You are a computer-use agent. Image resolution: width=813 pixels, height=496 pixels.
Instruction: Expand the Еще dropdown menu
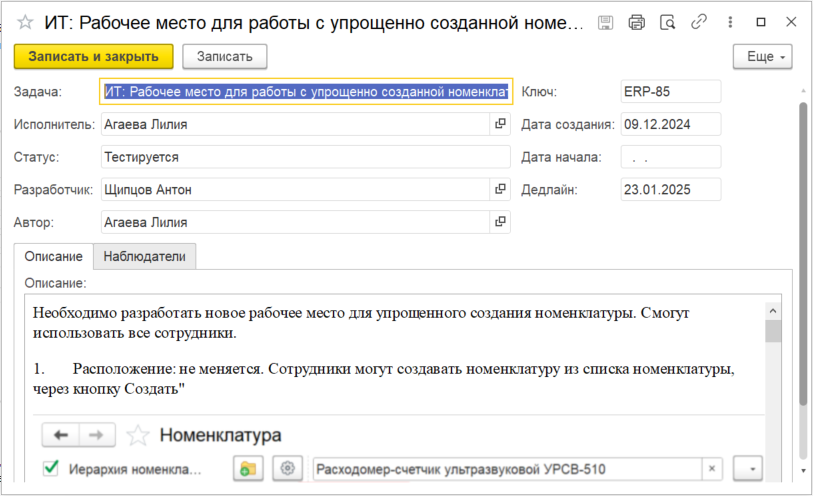coord(762,56)
